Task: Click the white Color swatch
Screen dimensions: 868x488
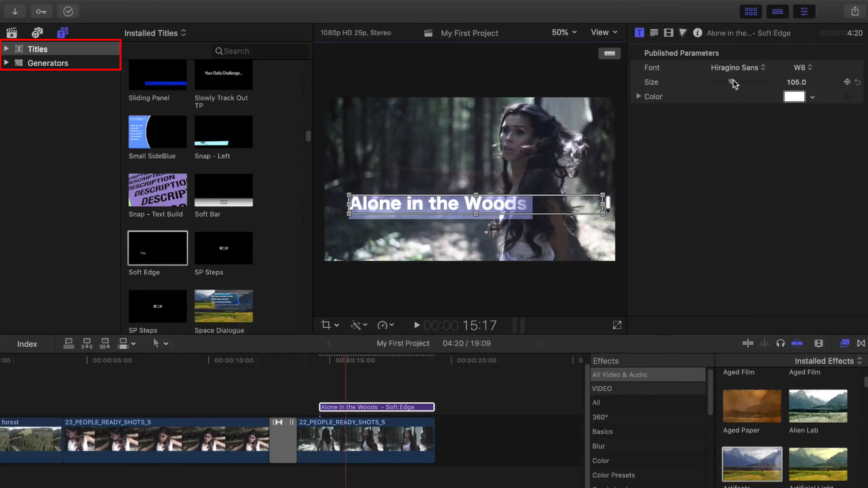Action: pyautogui.click(x=794, y=96)
